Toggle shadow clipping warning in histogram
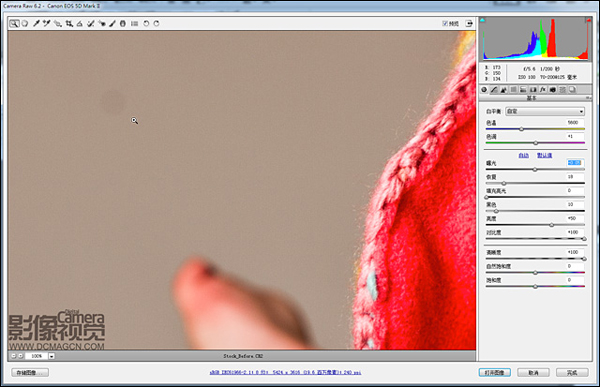Image resolution: width=600 pixels, height=387 pixels. click(483, 20)
